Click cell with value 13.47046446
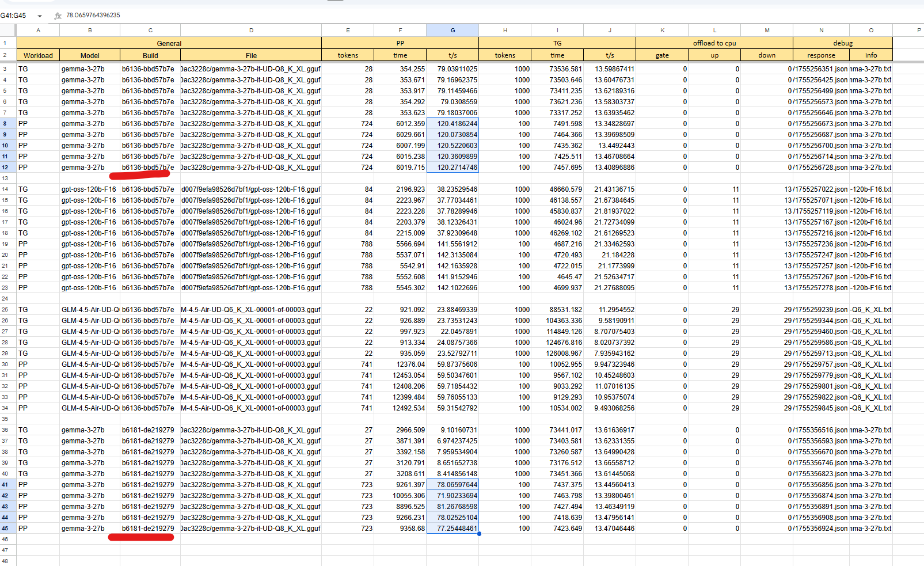 (610, 529)
